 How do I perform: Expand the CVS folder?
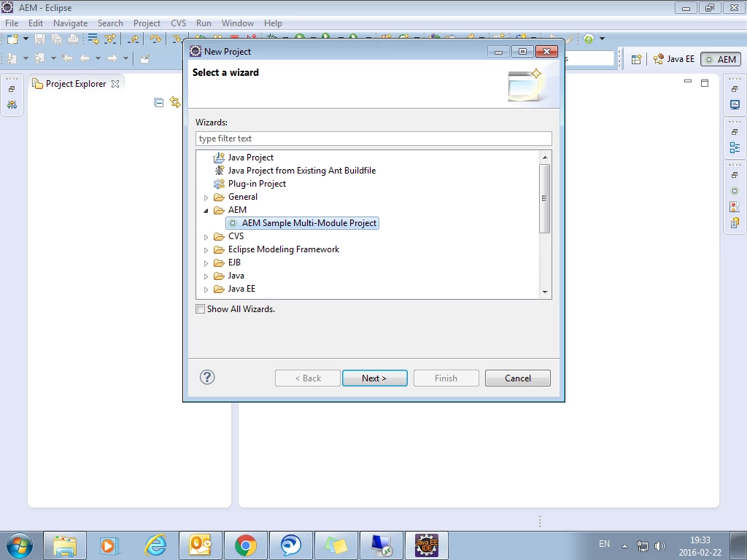click(x=206, y=237)
